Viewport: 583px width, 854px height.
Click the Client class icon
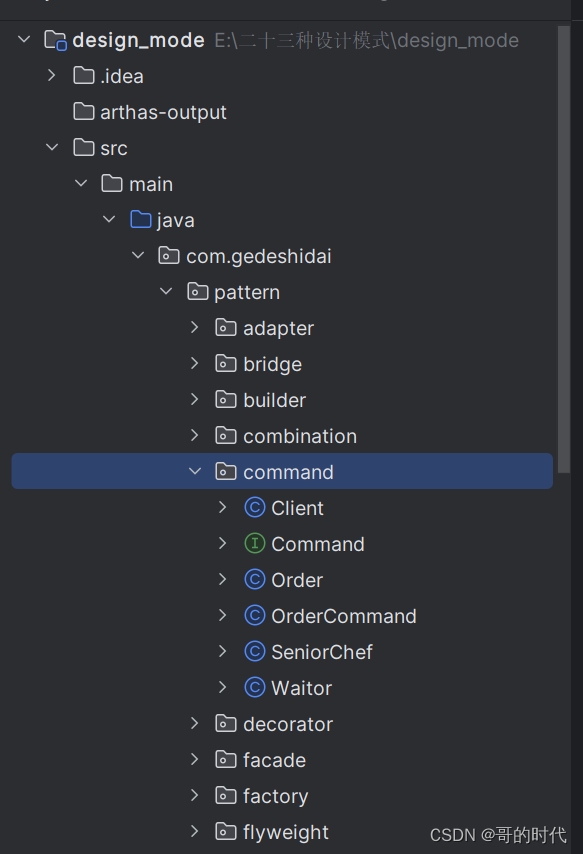pos(254,508)
